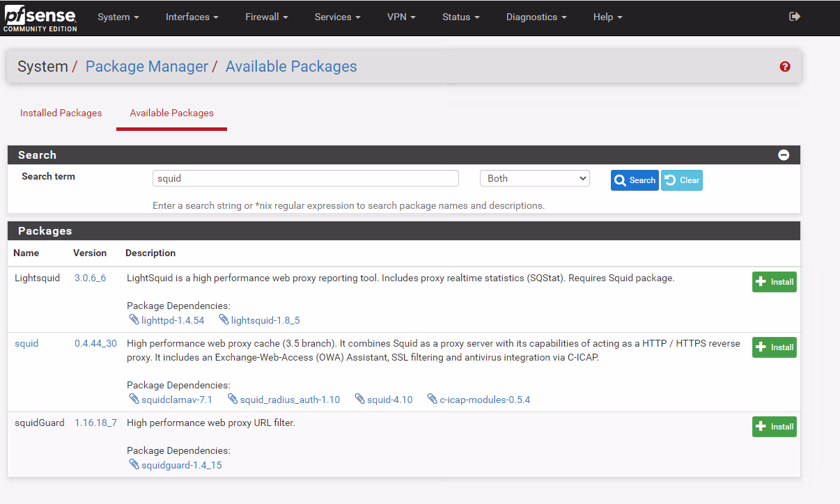The image size is (840, 504).
Task: Click the logout icon in the top bar
Action: tap(794, 17)
